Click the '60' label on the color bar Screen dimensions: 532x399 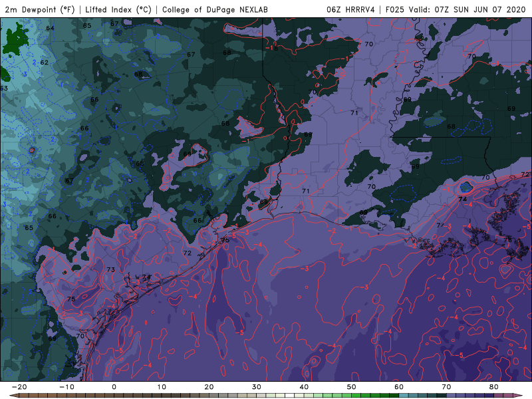[x=399, y=387]
